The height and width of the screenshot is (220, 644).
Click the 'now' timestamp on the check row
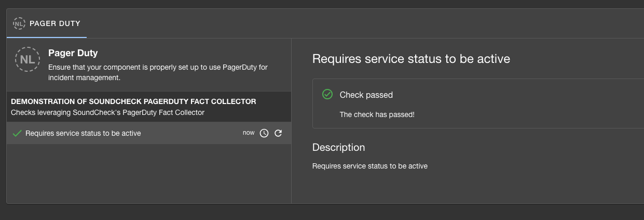(249, 133)
